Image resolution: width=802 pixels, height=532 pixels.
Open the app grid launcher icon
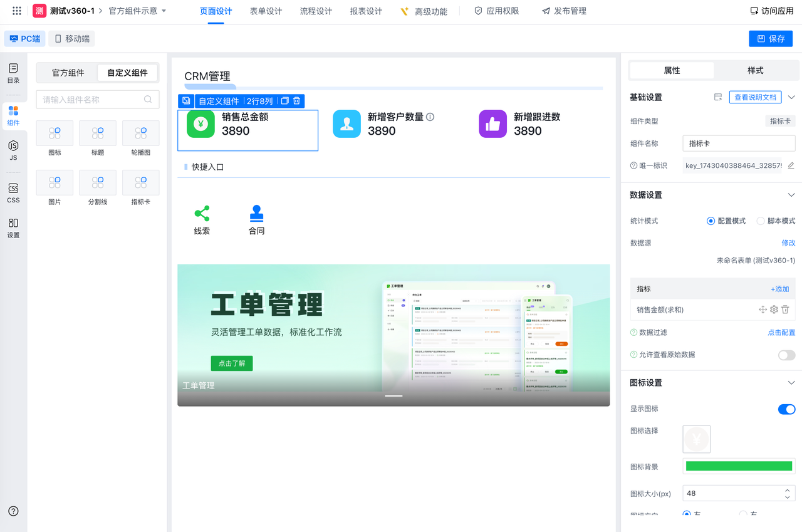[x=17, y=11]
